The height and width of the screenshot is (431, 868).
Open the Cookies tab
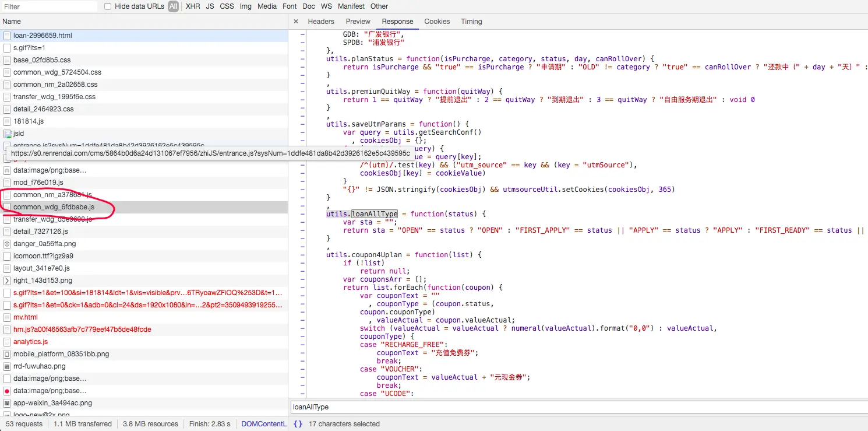[x=437, y=22]
